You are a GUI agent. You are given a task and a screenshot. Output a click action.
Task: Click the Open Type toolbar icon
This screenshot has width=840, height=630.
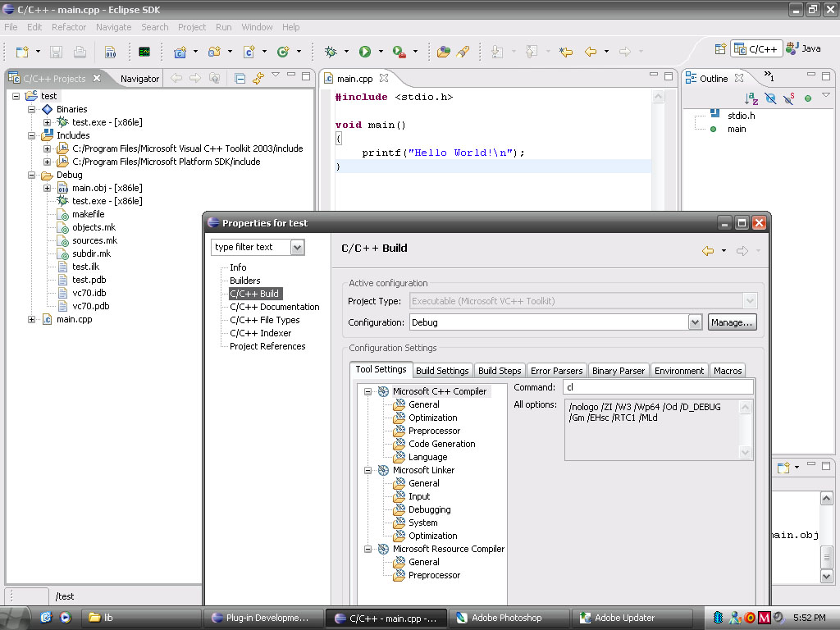[x=443, y=52]
